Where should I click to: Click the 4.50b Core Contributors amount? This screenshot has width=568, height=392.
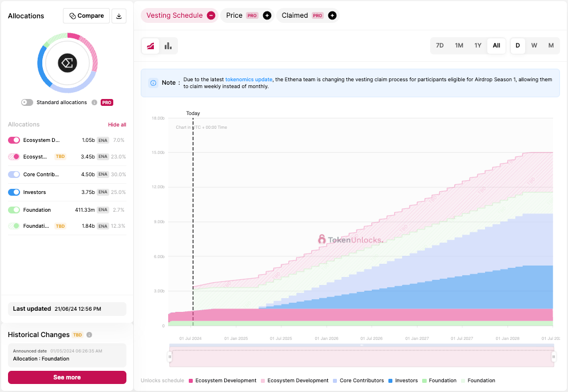click(x=88, y=175)
